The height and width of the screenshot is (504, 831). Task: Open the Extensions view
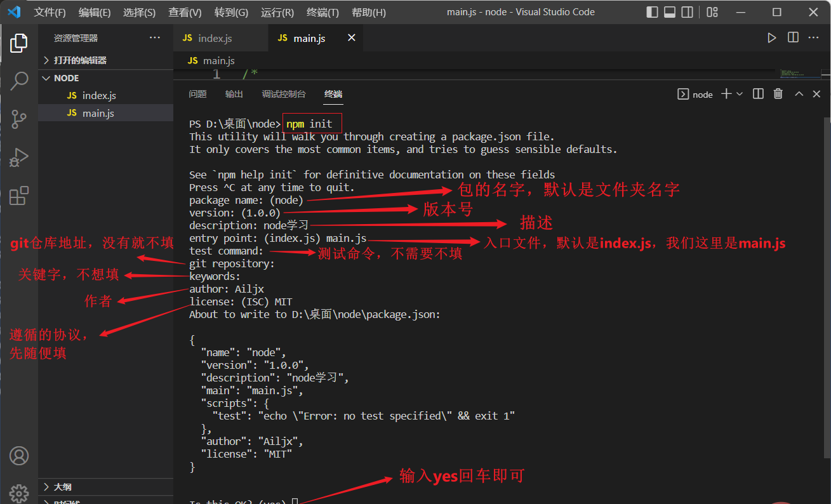pos(19,195)
